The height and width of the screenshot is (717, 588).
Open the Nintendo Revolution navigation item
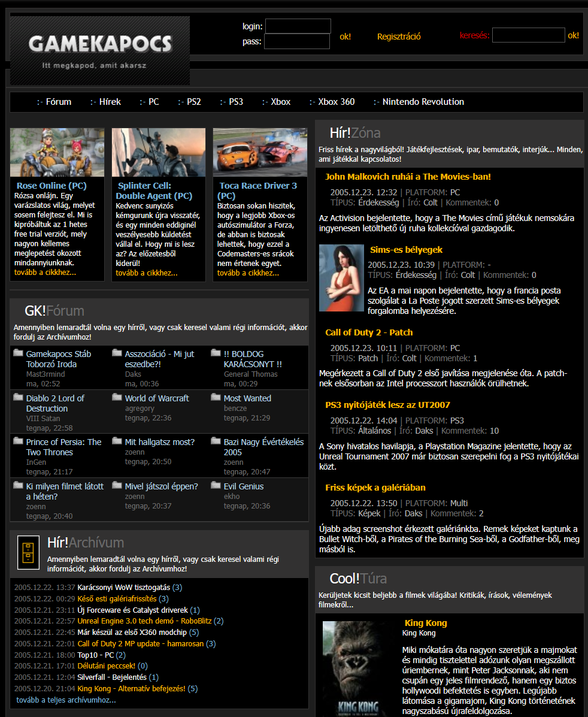pos(423,102)
